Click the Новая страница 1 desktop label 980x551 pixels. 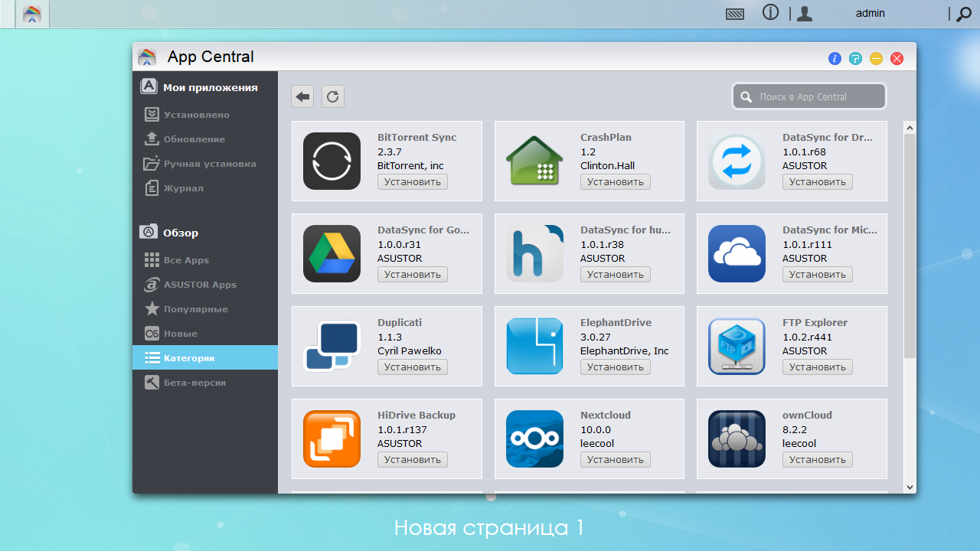(489, 528)
